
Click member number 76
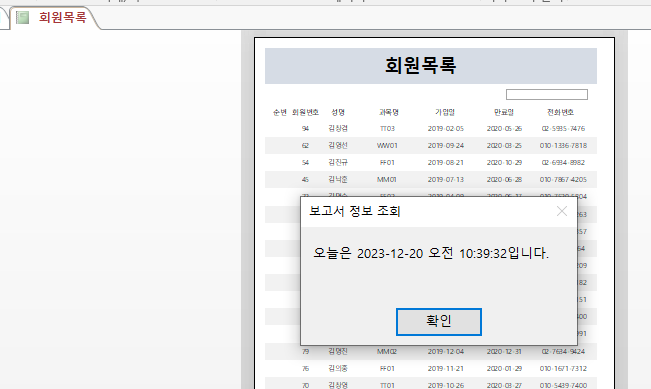coord(305,369)
